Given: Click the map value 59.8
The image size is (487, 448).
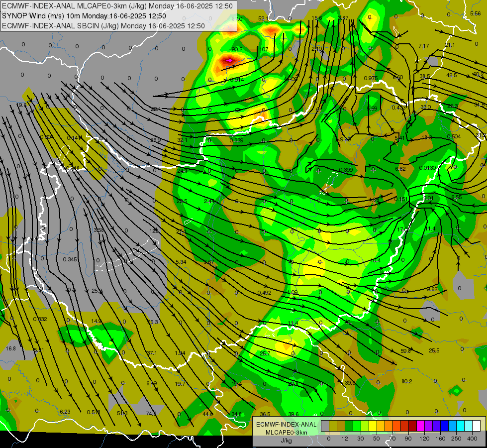Looking at the screenshot, I should pyautogui.click(x=405, y=351).
